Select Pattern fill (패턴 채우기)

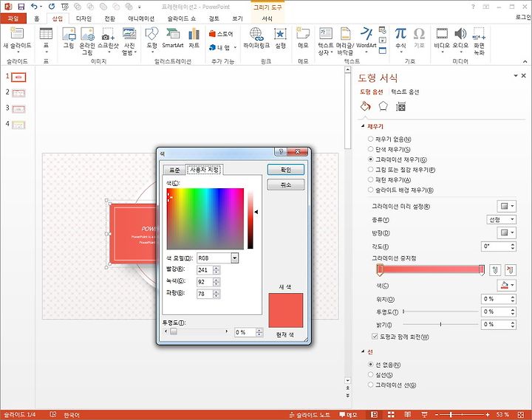[x=389, y=179]
